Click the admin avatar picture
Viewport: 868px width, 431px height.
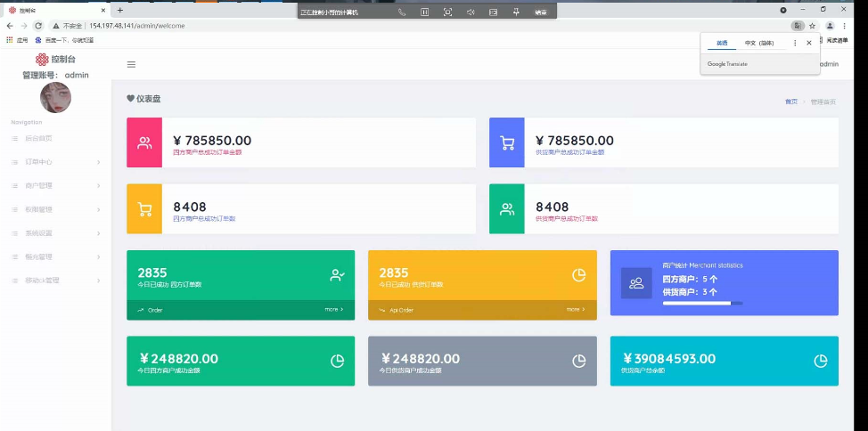[55, 97]
